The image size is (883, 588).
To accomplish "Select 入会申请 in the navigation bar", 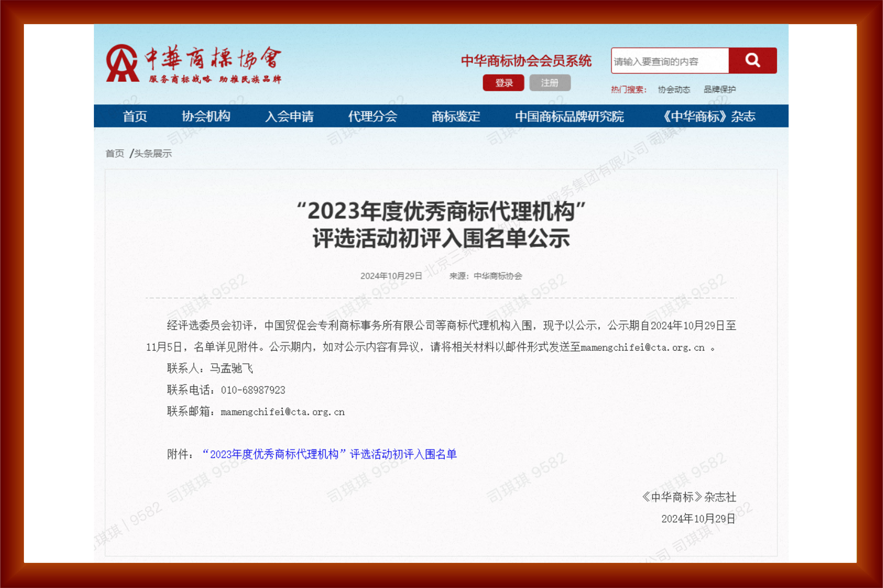I will [289, 116].
